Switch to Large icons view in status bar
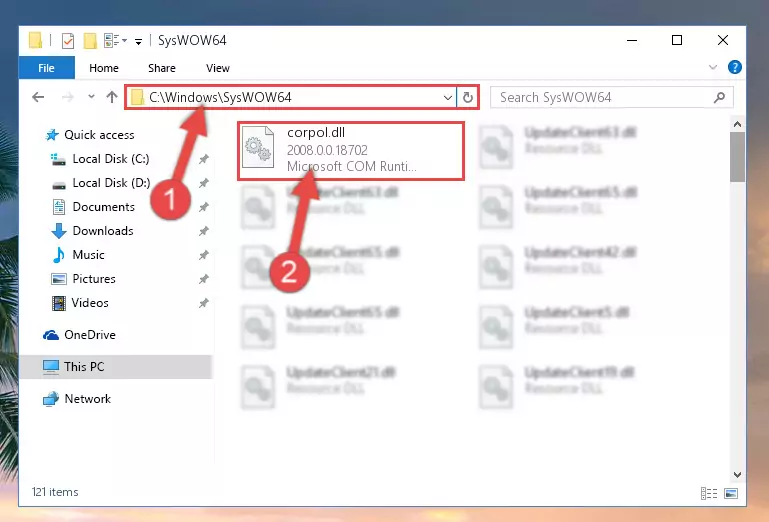The height and width of the screenshot is (522, 769). click(x=731, y=493)
